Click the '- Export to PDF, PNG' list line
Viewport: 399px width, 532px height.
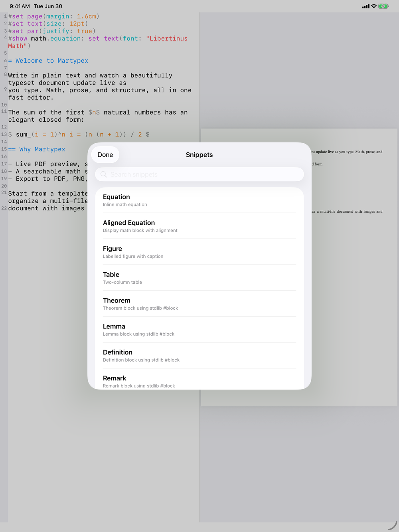48,179
